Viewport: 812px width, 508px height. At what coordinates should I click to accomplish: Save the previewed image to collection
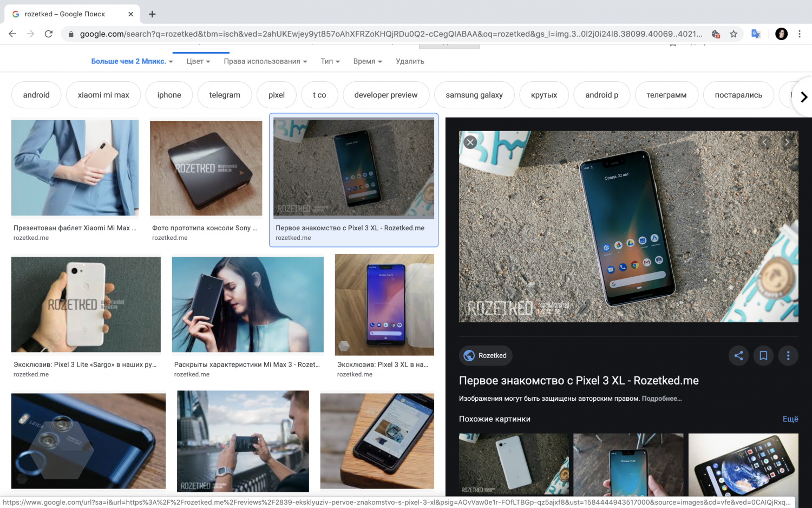763,355
